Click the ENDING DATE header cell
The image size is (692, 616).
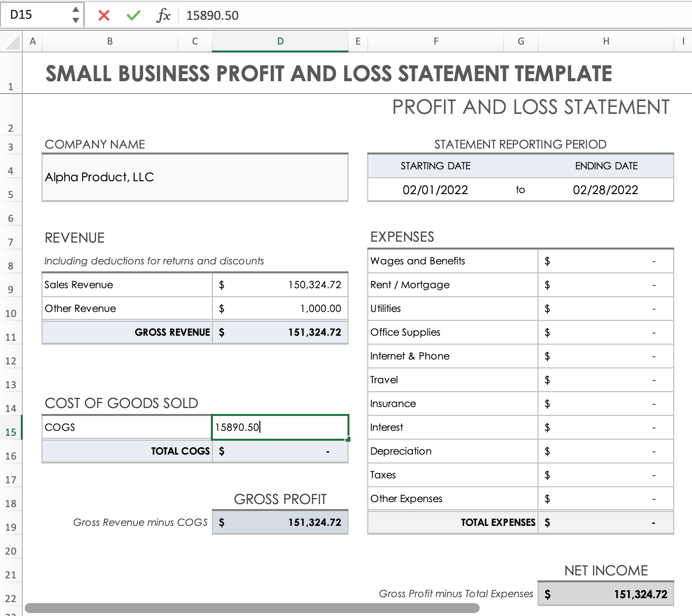coord(606,166)
